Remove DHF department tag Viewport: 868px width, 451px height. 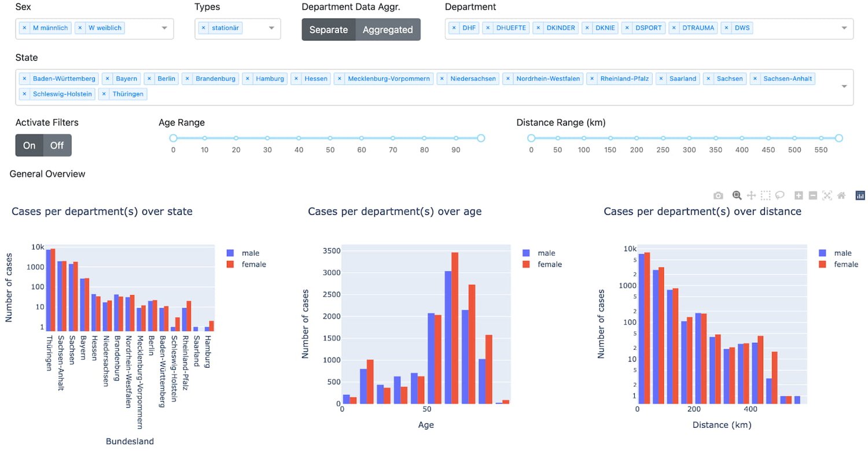click(x=454, y=28)
